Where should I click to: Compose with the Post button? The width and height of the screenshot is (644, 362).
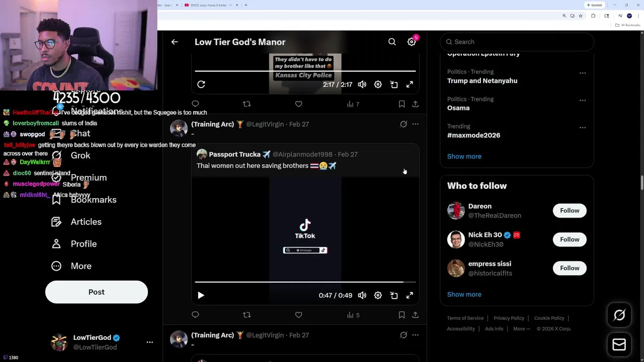coord(97,292)
